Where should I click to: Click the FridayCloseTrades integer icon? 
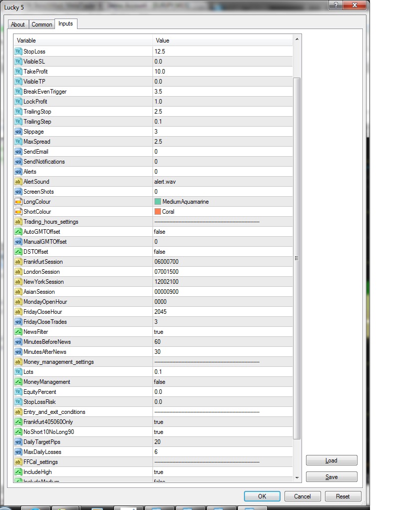coord(18,322)
